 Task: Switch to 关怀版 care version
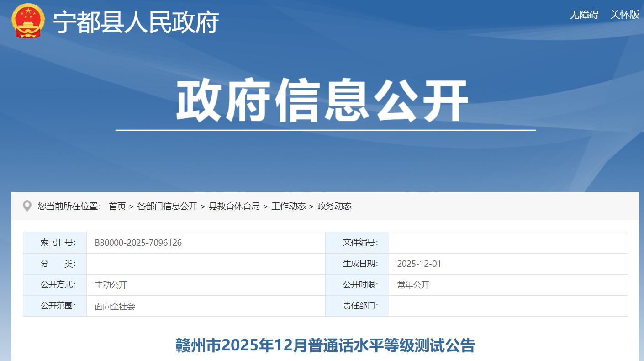(x=624, y=15)
